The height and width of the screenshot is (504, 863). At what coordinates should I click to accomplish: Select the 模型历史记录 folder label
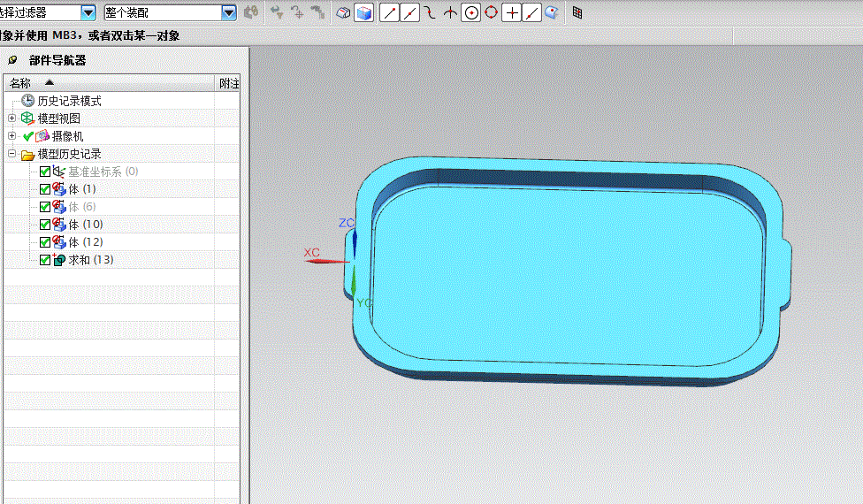tap(69, 154)
